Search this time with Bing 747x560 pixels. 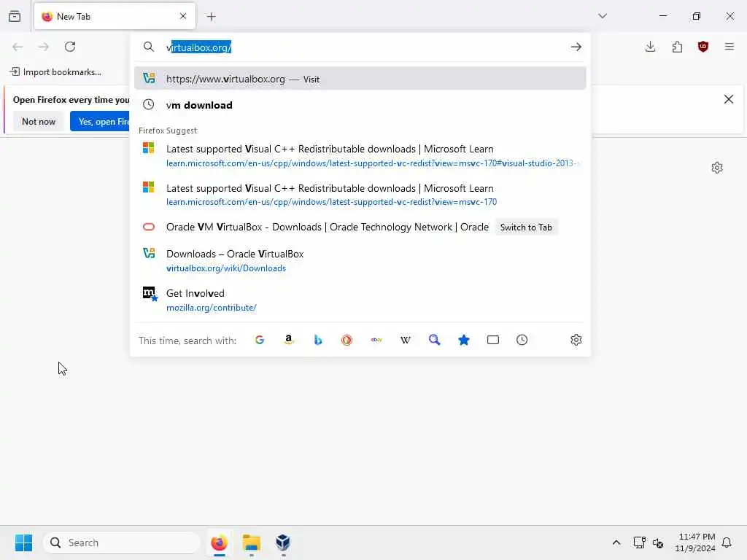[318, 340]
